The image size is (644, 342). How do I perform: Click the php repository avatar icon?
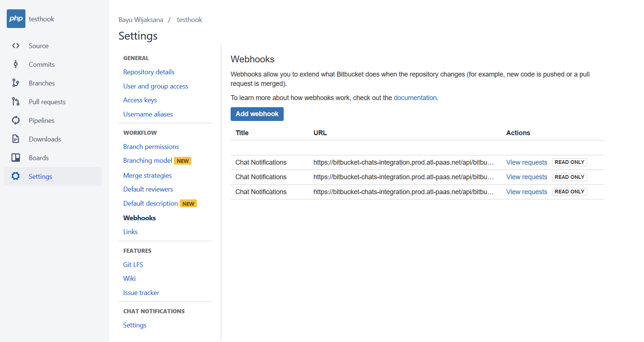coord(16,19)
